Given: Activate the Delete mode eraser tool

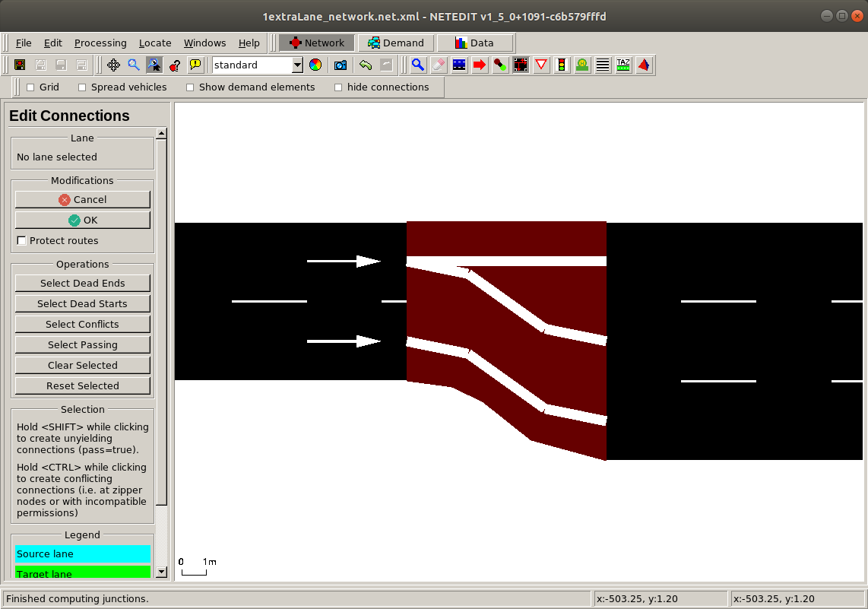Looking at the screenshot, I should (438, 65).
